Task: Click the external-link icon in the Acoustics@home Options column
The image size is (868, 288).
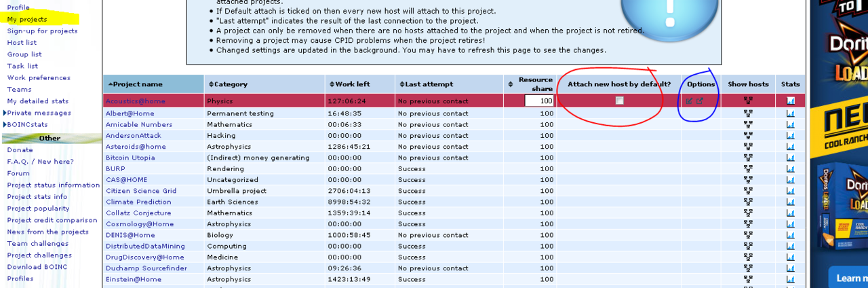Action: [700, 101]
